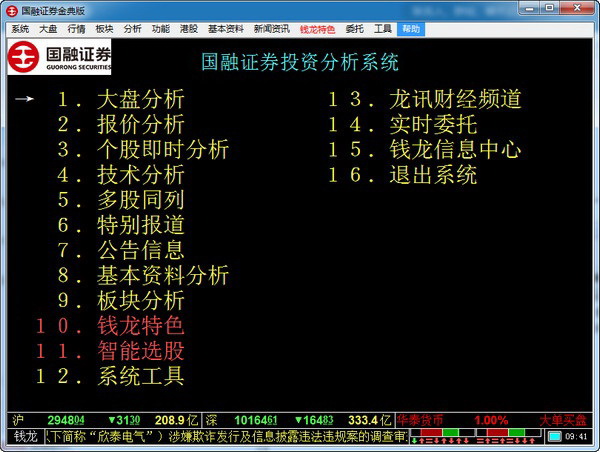The image size is (600, 452).
Task: Open the 系统 menu
Action: 20,29
